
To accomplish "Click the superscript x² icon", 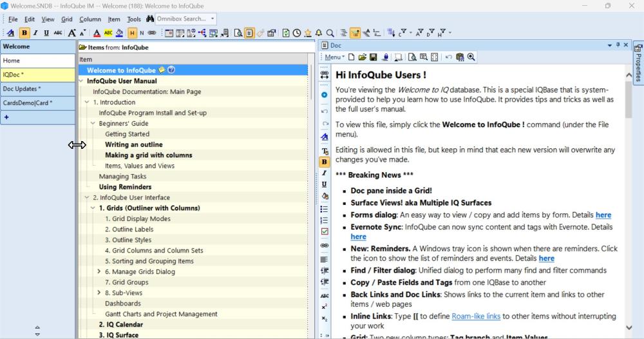I will click(324, 307).
